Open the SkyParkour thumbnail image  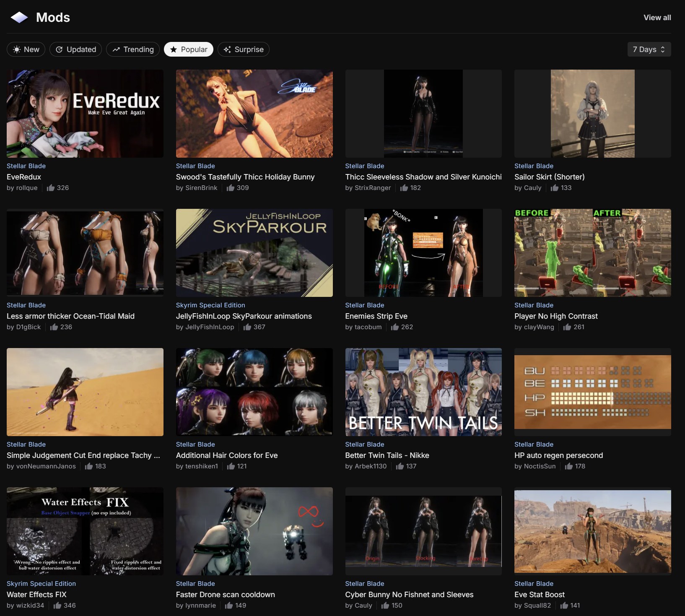pyautogui.click(x=254, y=253)
